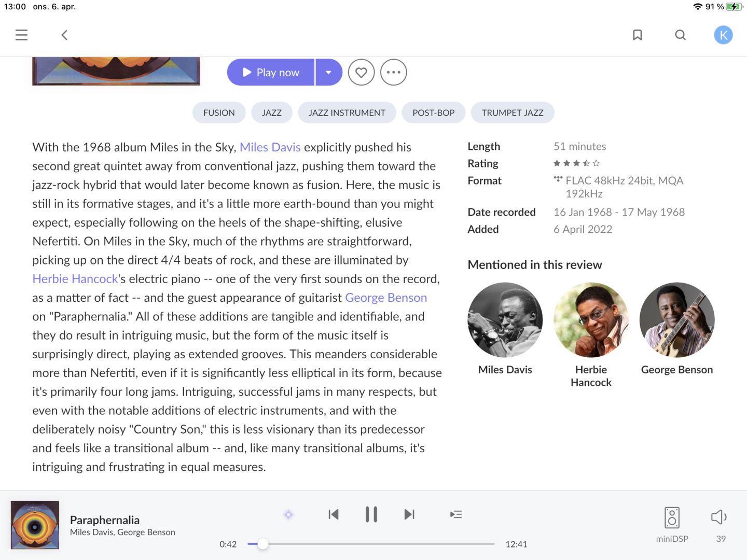Tap the 13:00 clock in status bar

15,7
